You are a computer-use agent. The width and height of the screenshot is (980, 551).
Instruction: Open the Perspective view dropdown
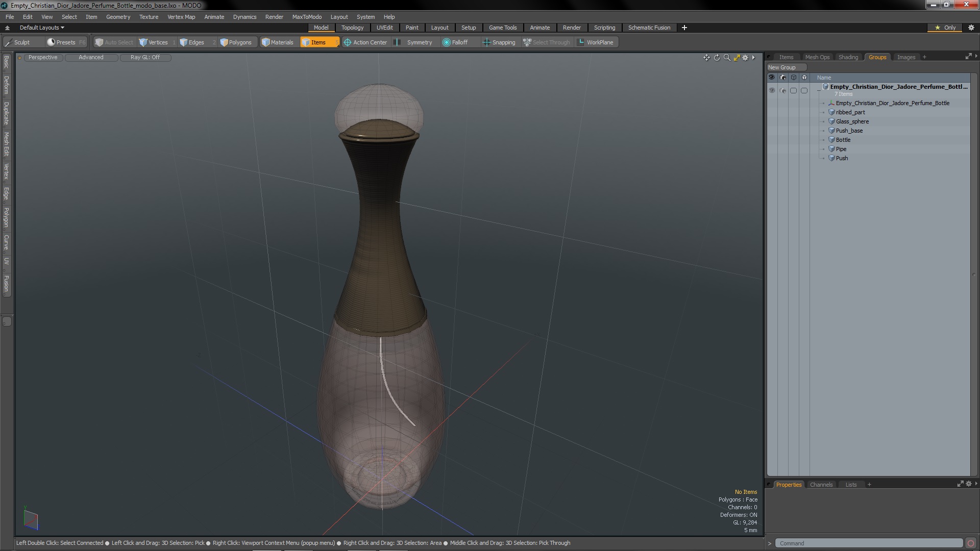(43, 58)
